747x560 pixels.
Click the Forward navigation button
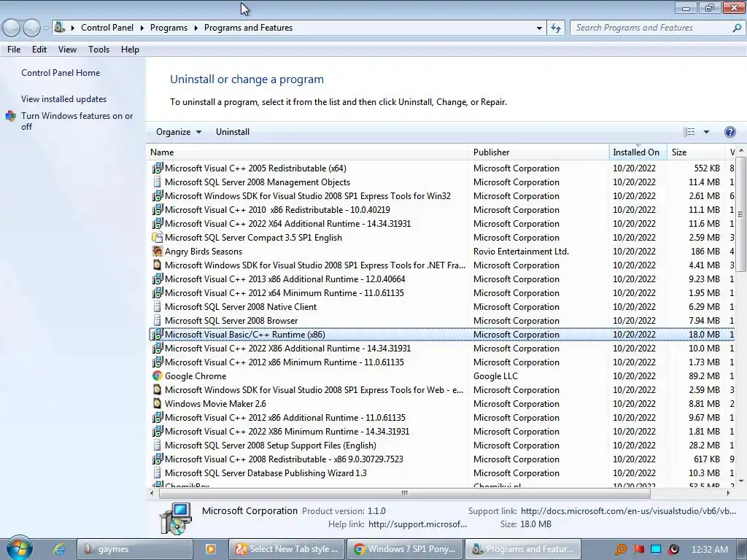31,28
